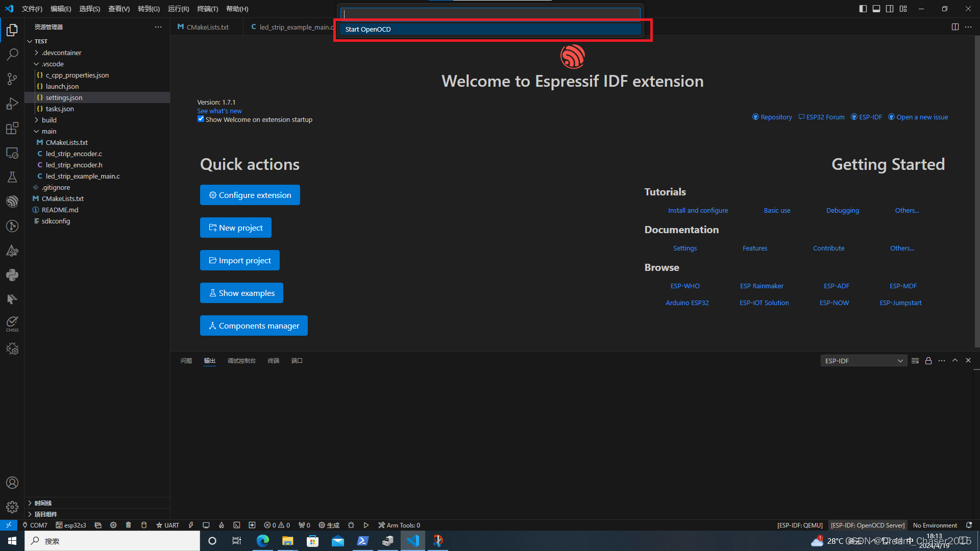Toggle [ESP-IDF: OpenOCD Server] status item
Viewport: 980px width, 551px height.
click(x=868, y=525)
